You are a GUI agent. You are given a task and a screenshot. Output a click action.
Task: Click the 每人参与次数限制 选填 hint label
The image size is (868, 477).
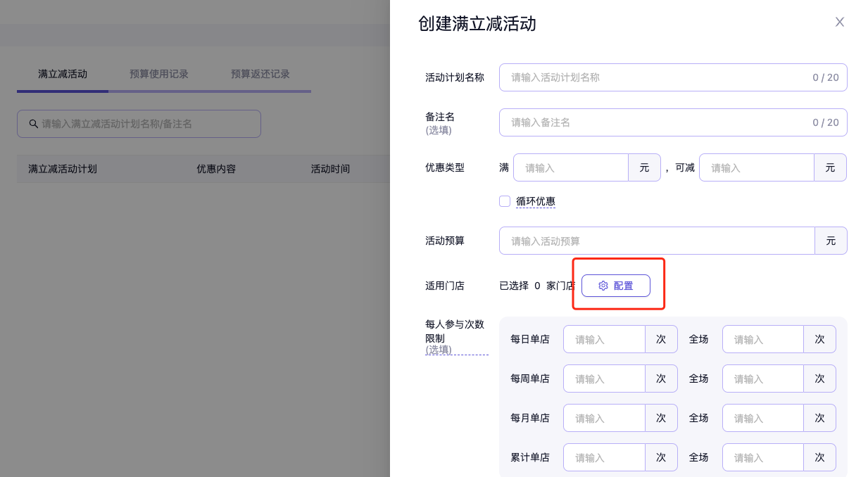439,350
